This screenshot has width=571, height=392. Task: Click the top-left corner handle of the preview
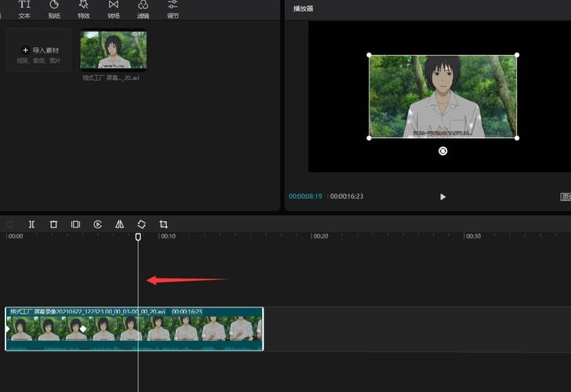pos(369,55)
